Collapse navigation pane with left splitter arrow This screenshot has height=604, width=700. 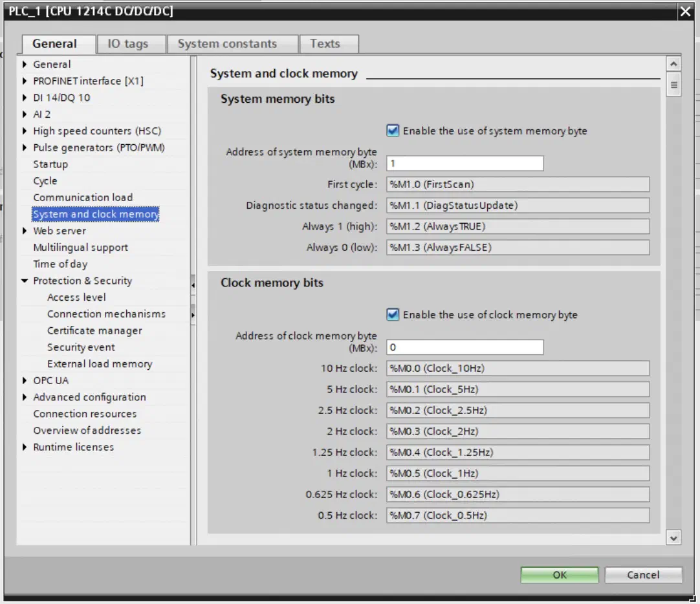pos(193,285)
